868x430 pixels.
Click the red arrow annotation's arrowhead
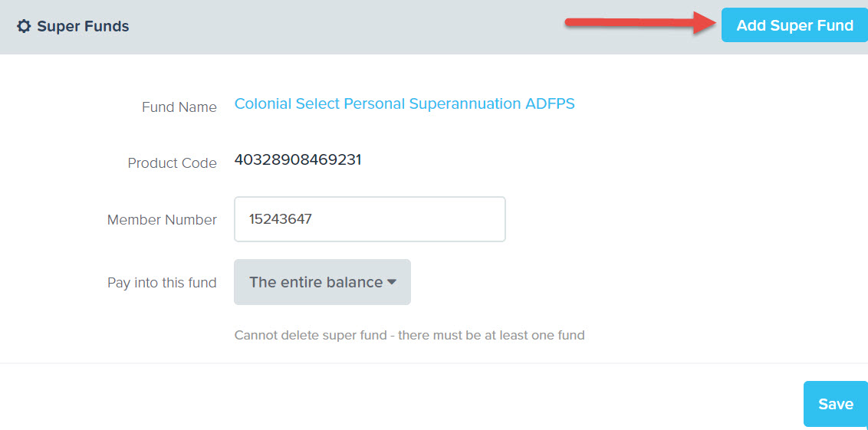(706, 25)
